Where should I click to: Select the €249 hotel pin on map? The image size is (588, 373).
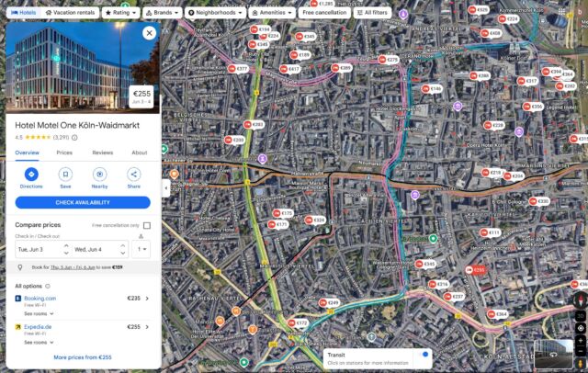click(329, 302)
